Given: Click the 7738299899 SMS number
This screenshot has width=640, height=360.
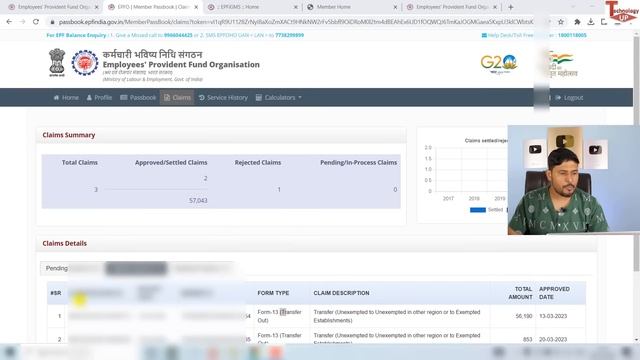Looking at the screenshot, I should coord(289,36).
